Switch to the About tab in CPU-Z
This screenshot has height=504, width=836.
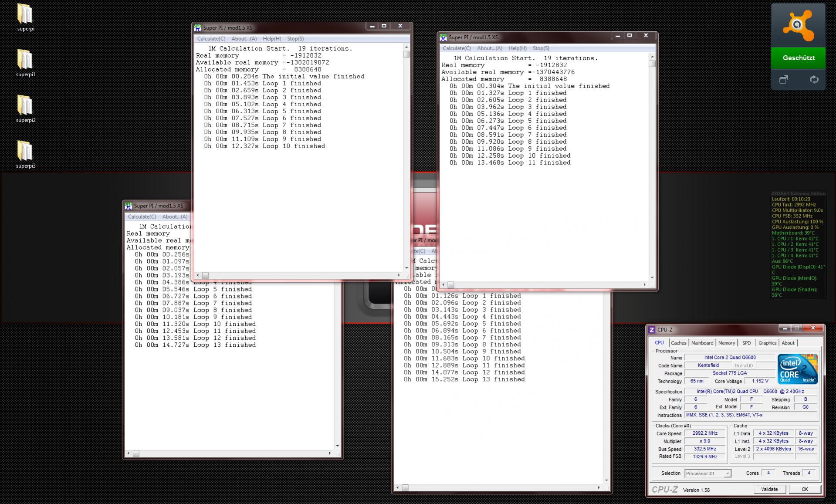(x=788, y=343)
